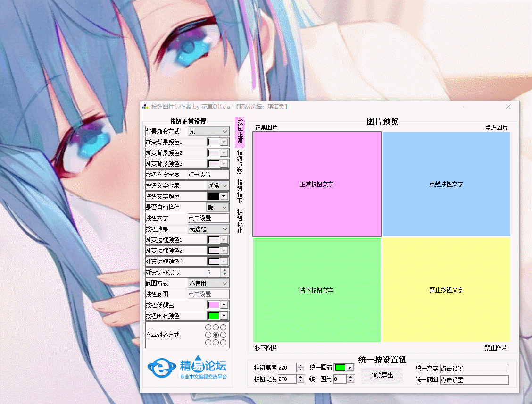Click the yellow 禁止按钮文字 preview
This screenshot has width=532, height=404.
click(x=447, y=290)
